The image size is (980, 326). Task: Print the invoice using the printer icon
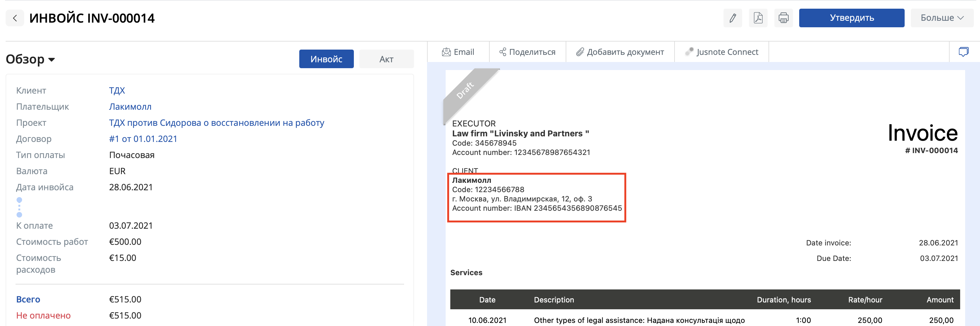pyautogui.click(x=783, y=18)
